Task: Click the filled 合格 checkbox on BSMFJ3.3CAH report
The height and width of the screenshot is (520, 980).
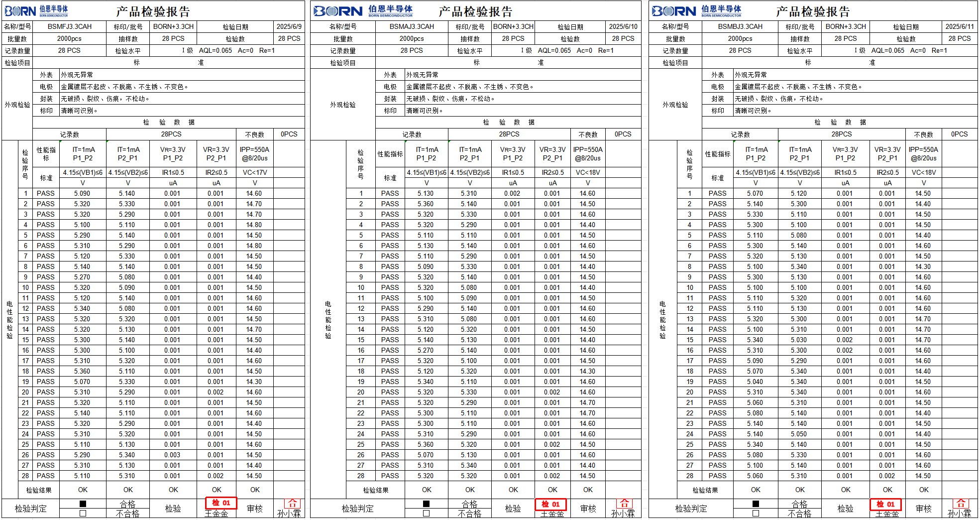Action: [x=83, y=504]
